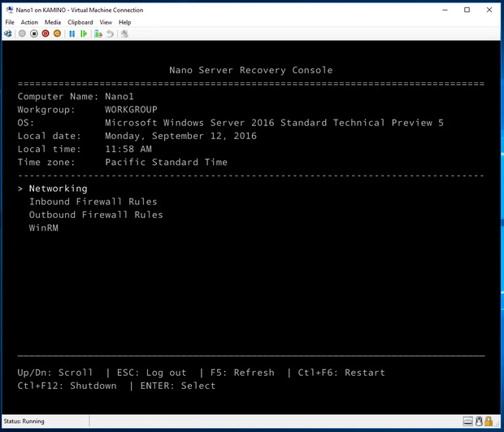Click the OS version text line
Image resolution: width=504 pixels, height=432 pixels.
[274, 123]
